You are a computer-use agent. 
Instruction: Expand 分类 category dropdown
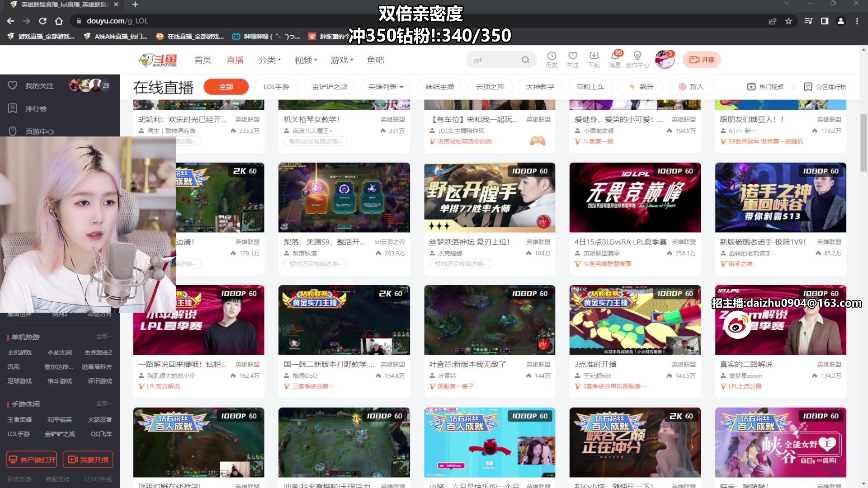[x=269, y=60]
